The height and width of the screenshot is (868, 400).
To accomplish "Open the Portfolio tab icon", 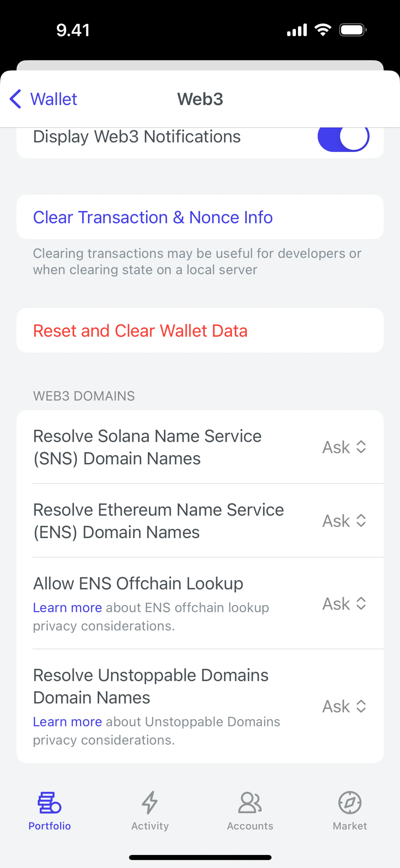I will point(50,803).
